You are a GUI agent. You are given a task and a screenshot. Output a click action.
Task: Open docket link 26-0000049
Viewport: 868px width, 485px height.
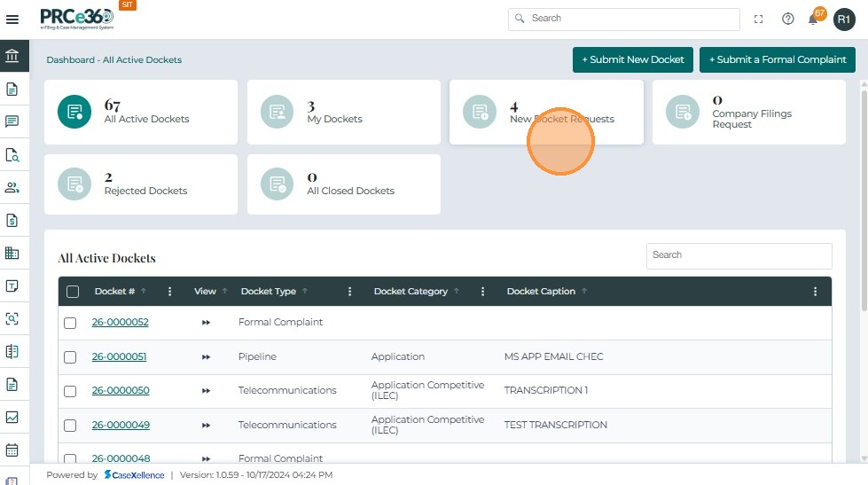coord(121,425)
